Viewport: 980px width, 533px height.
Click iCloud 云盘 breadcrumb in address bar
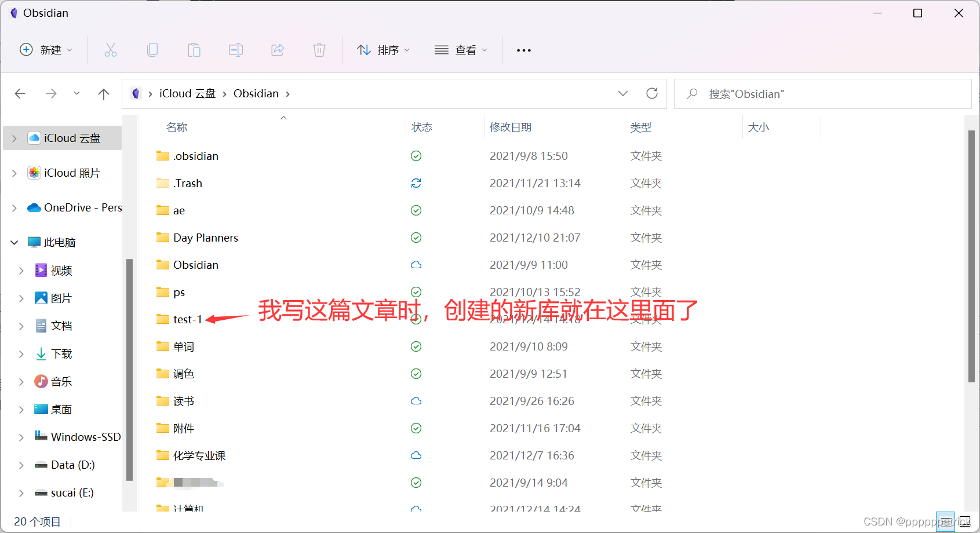pyautogui.click(x=187, y=93)
